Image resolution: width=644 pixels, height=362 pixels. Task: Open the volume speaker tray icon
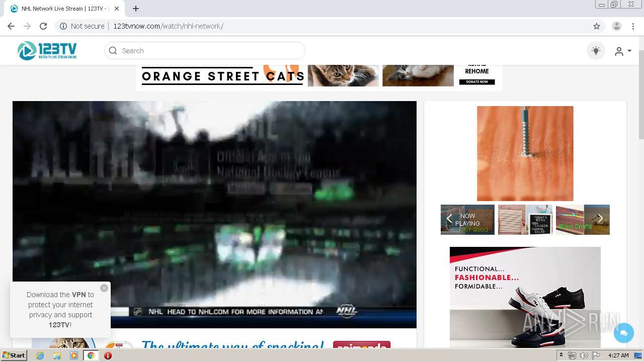tap(584, 355)
